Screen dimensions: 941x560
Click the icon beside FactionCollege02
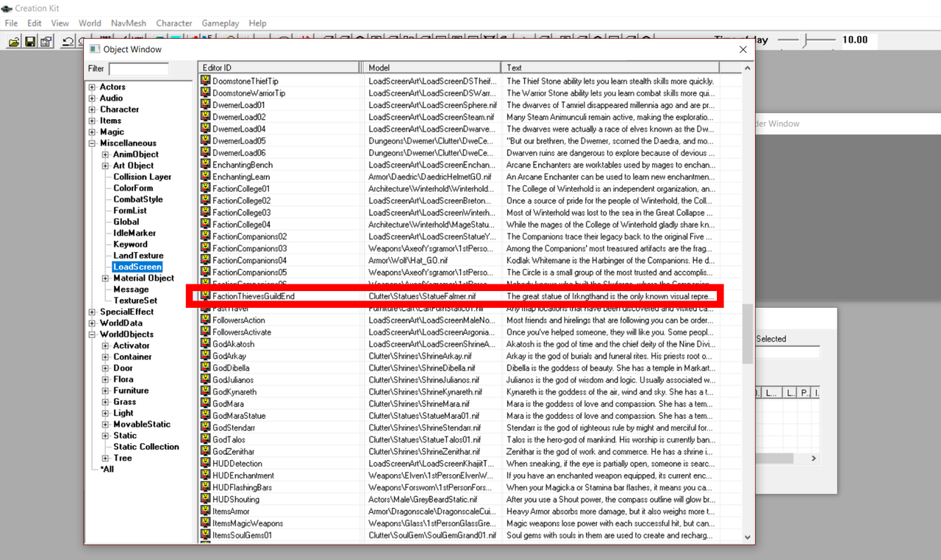[x=206, y=201]
